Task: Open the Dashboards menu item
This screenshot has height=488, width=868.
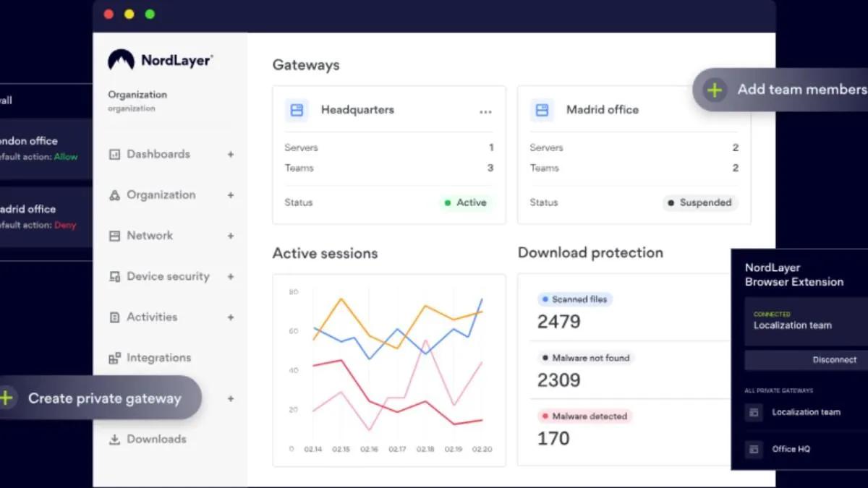Action: click(x=158, y=154)
